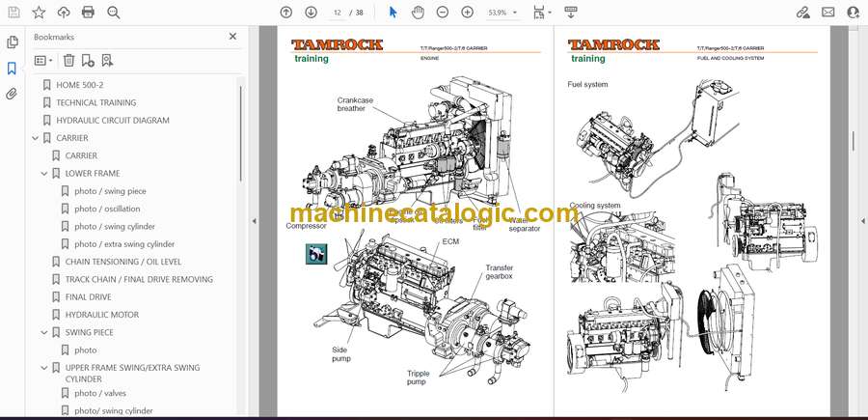Open photo / extra swing cylinder bookmark
The height and width of the screenshot is (420, 868).
[124, 244]
